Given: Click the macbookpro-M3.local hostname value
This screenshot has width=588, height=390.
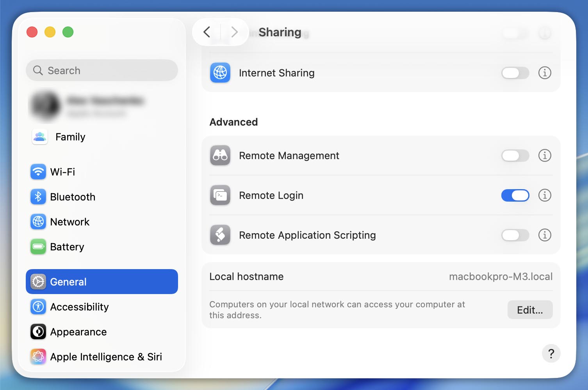Looking at the screenshot, I should [x=501, y=277].
